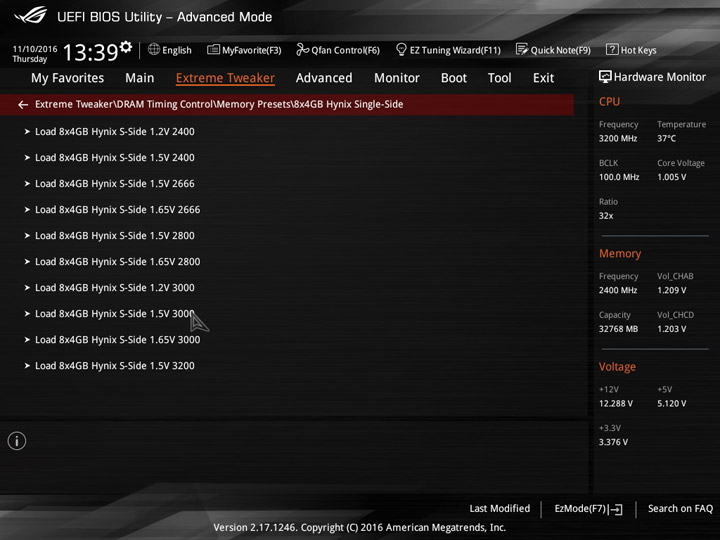
Task: Load 8x4GB Hynix S-Side 1.5V 3200
Action: 115,366
